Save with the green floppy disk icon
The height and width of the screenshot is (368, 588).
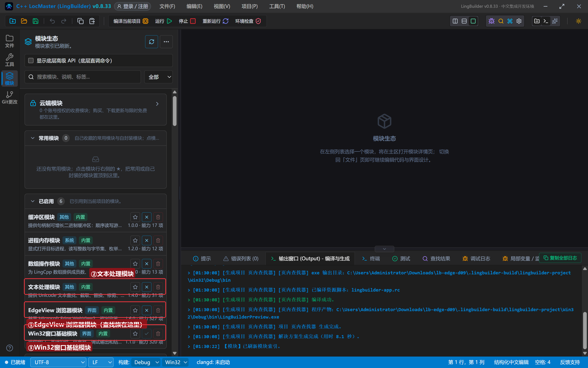[x=36, y=21]
